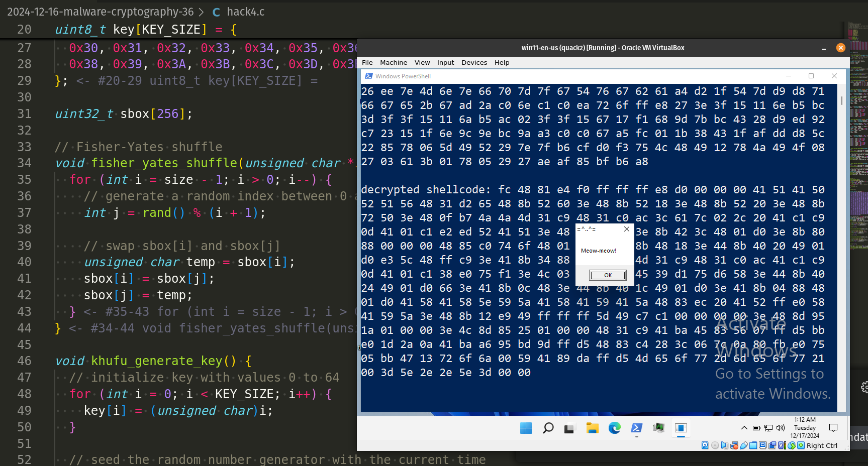The width and height of the screenshot is (868, 466).
Task: Open the Process Hacker monitor taskbar icon
Action: coord(659,428)
